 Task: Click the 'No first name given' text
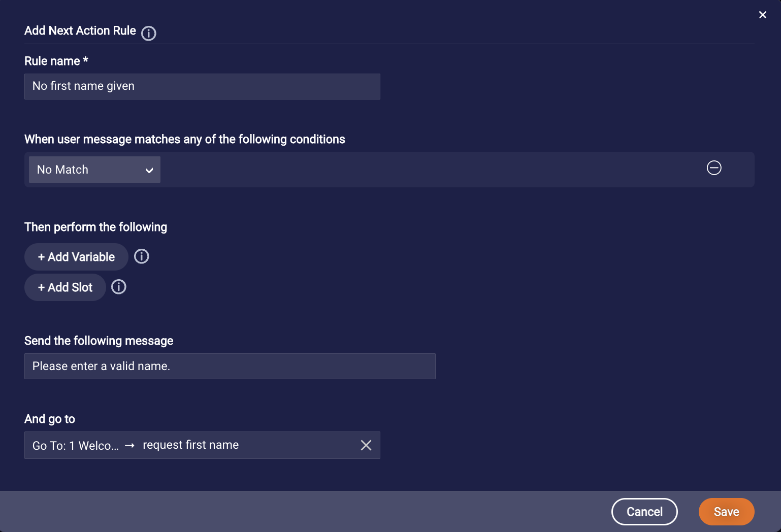[x=83, y=86]
